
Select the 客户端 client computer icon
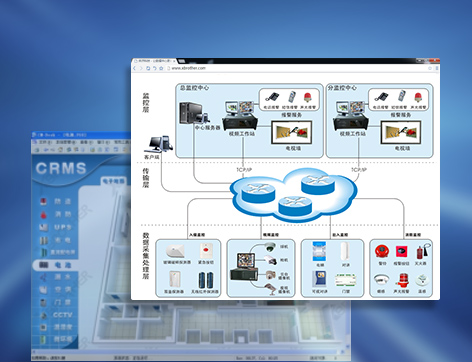[159, 144]
